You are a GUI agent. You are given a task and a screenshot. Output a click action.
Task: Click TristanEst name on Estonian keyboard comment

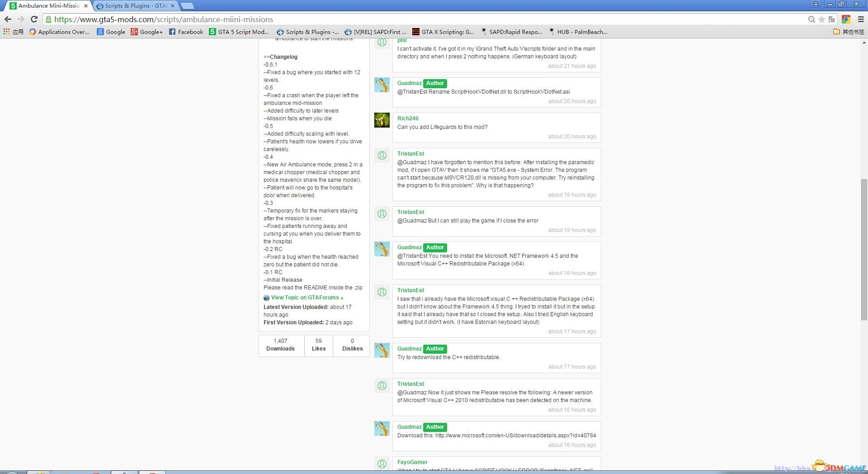pos(410,290)
